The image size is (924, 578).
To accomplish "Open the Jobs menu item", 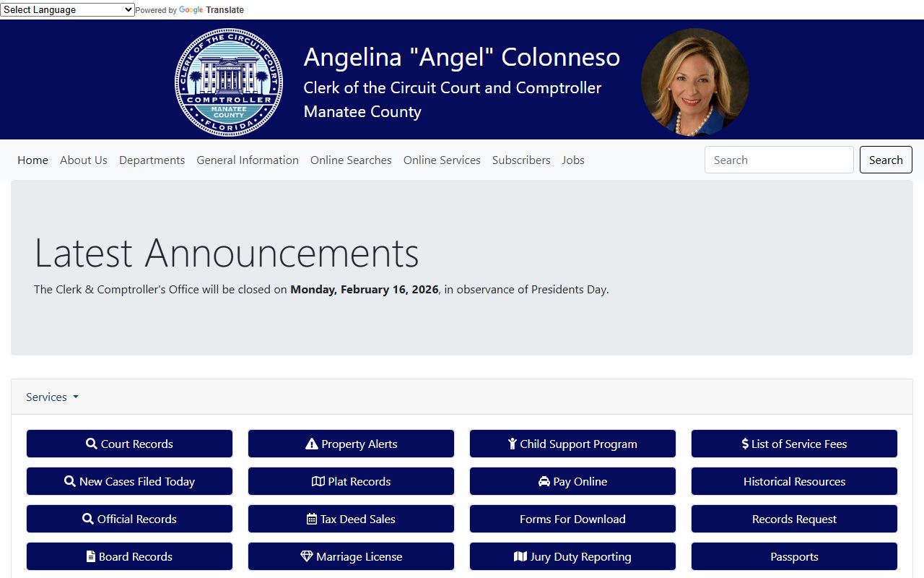I will (x=573, y=160).
